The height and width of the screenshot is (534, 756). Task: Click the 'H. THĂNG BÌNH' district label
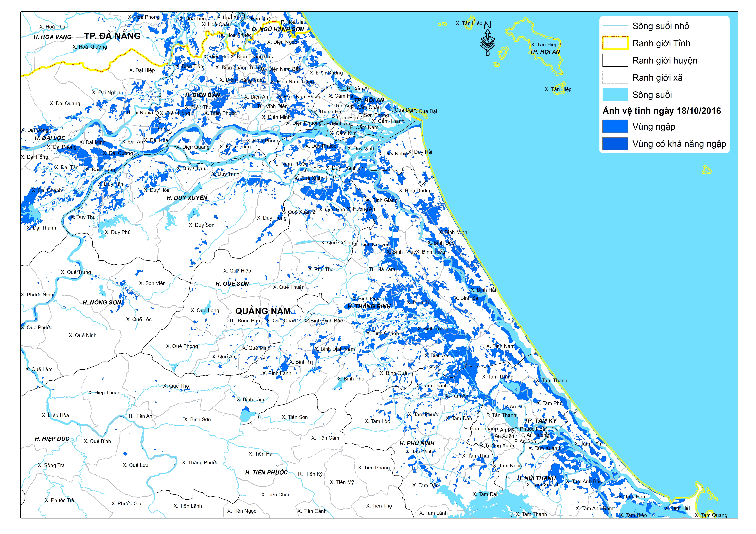point(369,306)
